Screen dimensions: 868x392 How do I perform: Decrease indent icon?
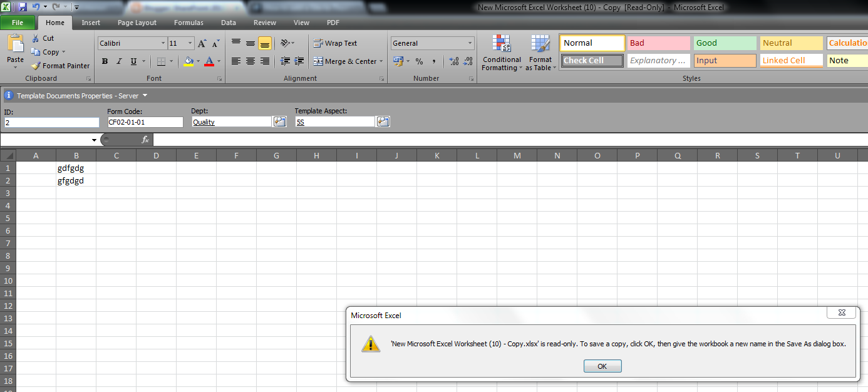click(x=285, y=61)
